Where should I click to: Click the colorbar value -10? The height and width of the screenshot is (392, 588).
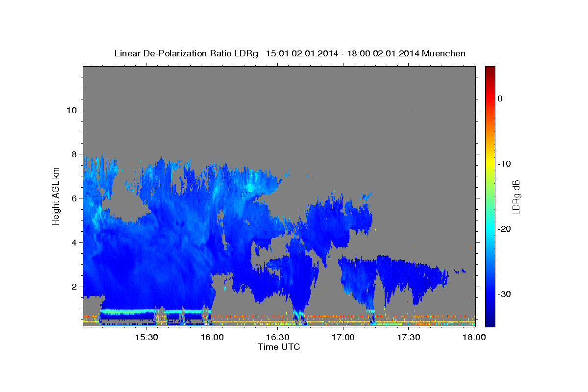click(x=505, y=164)
